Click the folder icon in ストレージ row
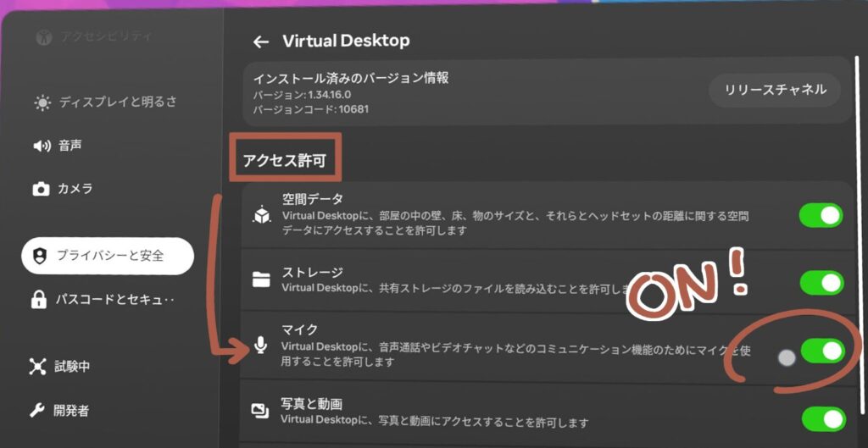The height and width of the screenshot is (448, 868). tap(261, 280)
